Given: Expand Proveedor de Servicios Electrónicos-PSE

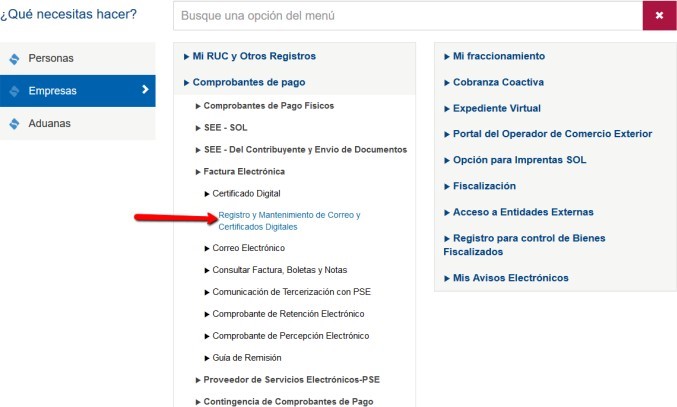Looking at the screenshot, I should coord(288,380).
